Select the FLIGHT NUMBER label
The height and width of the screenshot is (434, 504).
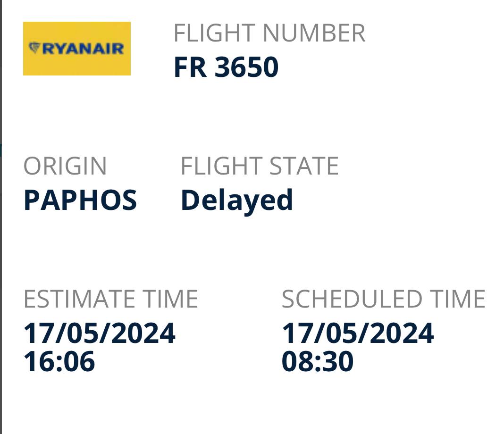269,33
